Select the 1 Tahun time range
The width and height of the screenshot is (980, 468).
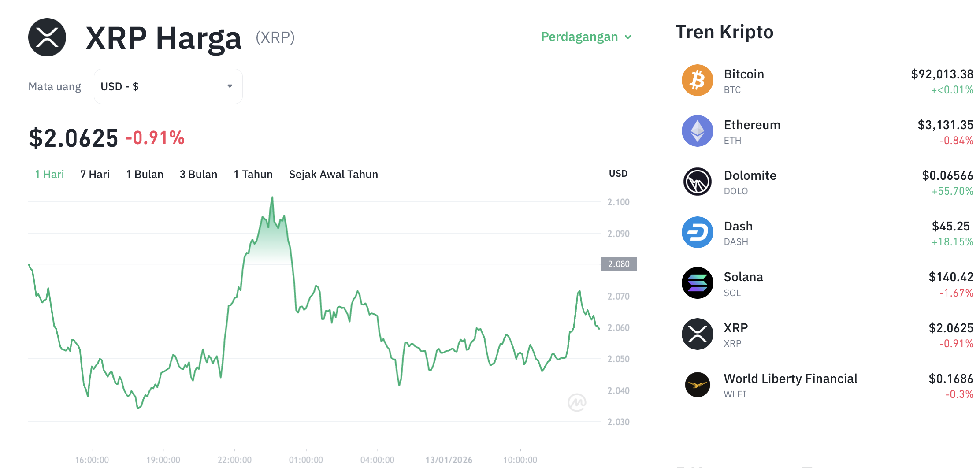[x=253, y=174]
